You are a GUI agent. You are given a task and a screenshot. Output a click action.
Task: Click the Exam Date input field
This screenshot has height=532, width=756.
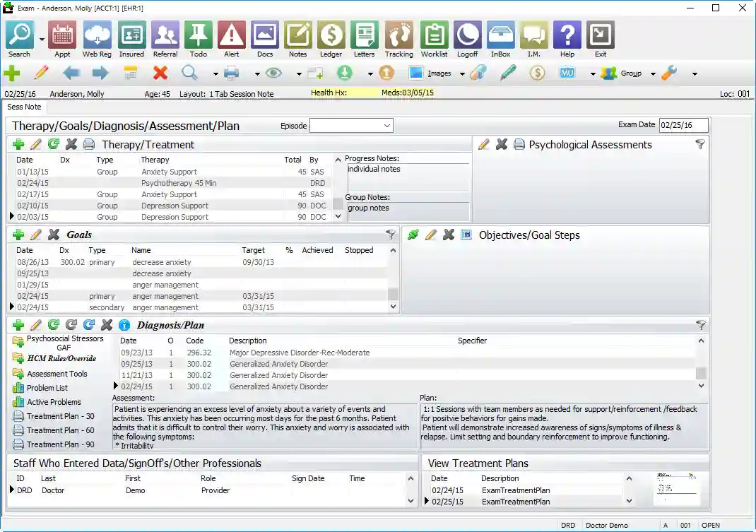pyautogui.click(x=682, y=125)
